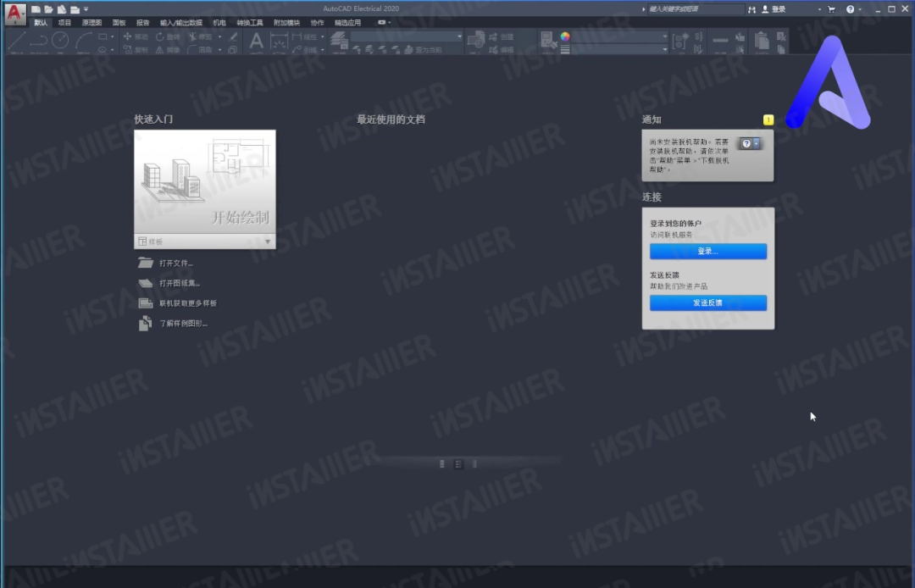Select the Text (A) tool
This screenshot has width=915, height=588.
[x=256, y=42]
